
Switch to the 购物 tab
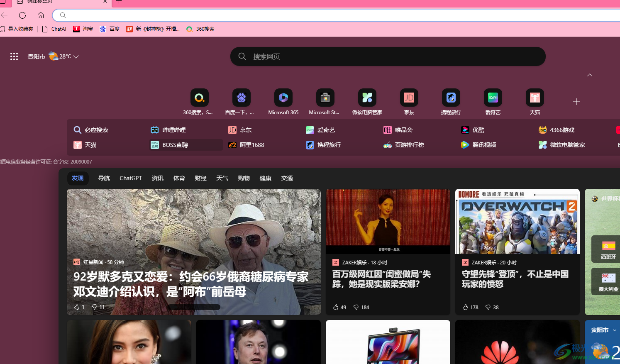click(x=244, y=178)
